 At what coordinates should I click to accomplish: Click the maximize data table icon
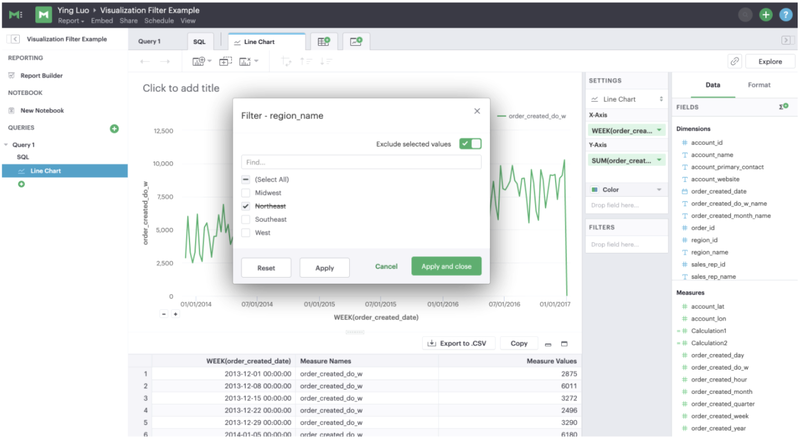[564, 344]
